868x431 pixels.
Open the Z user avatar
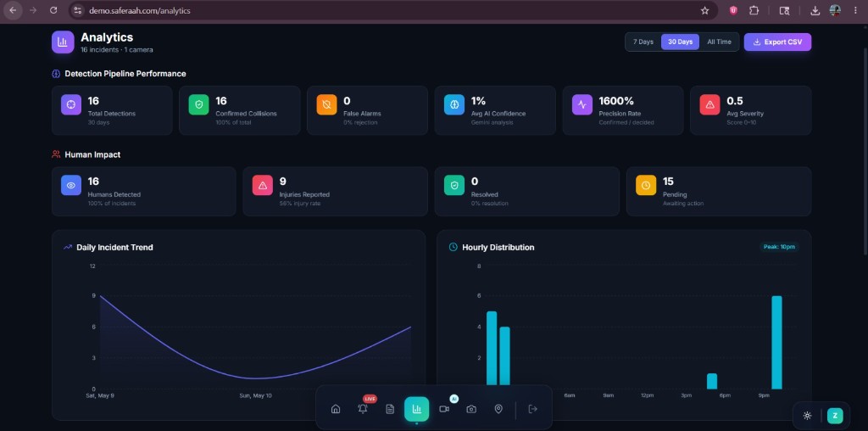coord(835,416)
